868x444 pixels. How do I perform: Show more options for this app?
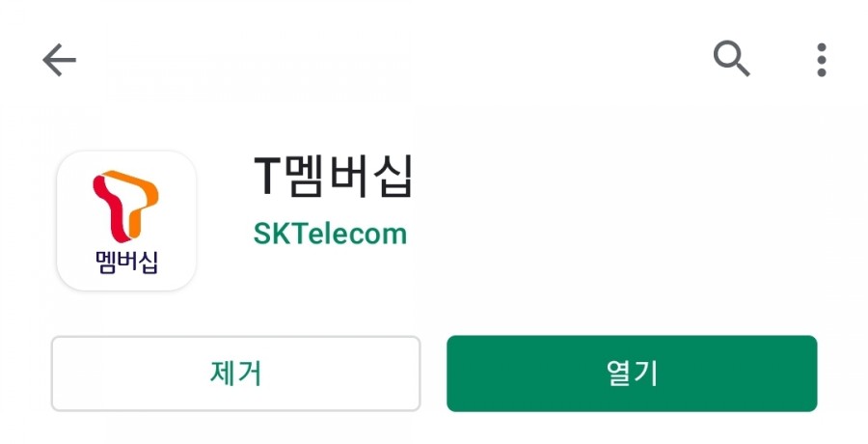pos(822,60)
